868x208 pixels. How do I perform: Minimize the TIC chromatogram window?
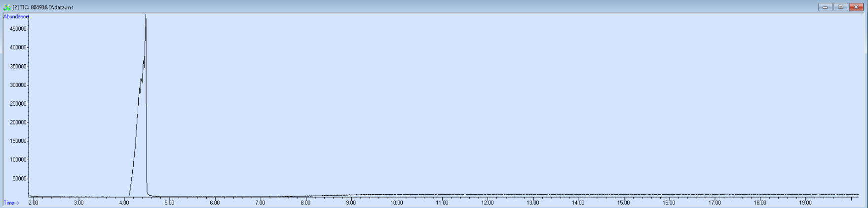click(x=825, y=7)
